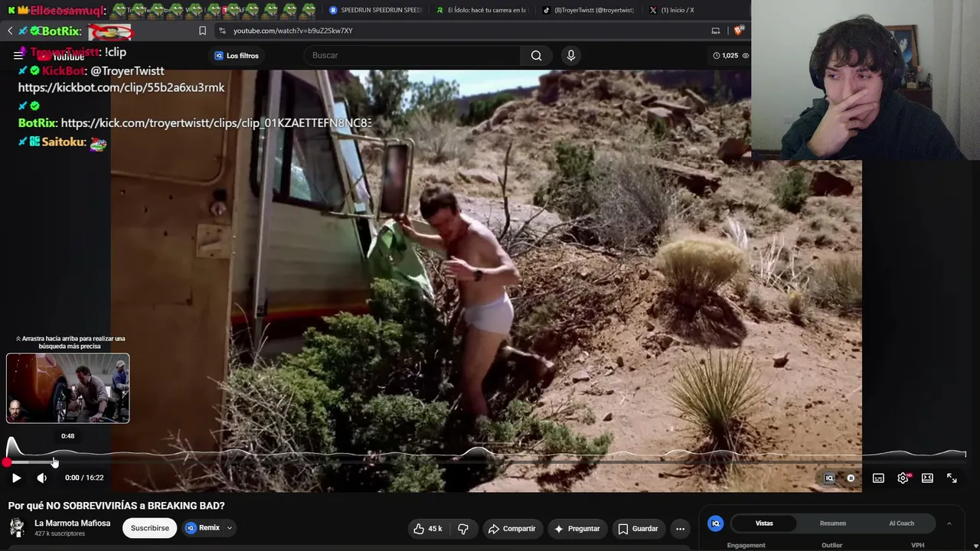Click the YouTube search magnifier button

pyautogui.click(x=536, y=55)
